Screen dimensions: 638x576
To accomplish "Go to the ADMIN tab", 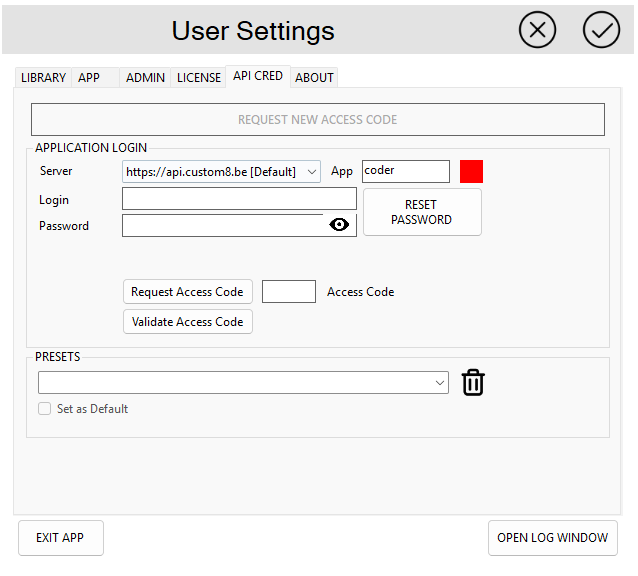I will coord(145,77).
